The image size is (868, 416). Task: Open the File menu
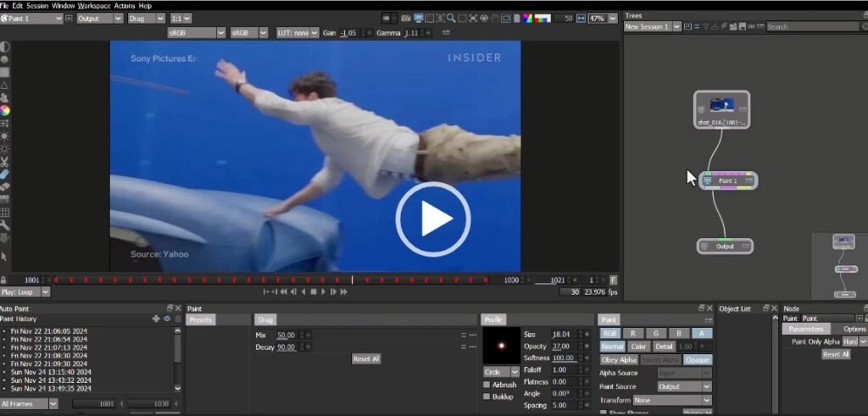pyautogui.click(x=3, y=6)
